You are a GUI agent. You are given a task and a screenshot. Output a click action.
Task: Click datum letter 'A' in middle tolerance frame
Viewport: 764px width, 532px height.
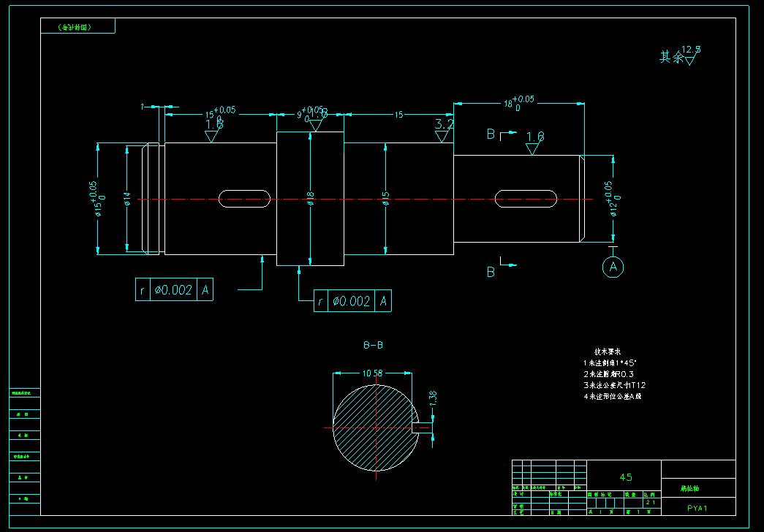click(383, 301)
